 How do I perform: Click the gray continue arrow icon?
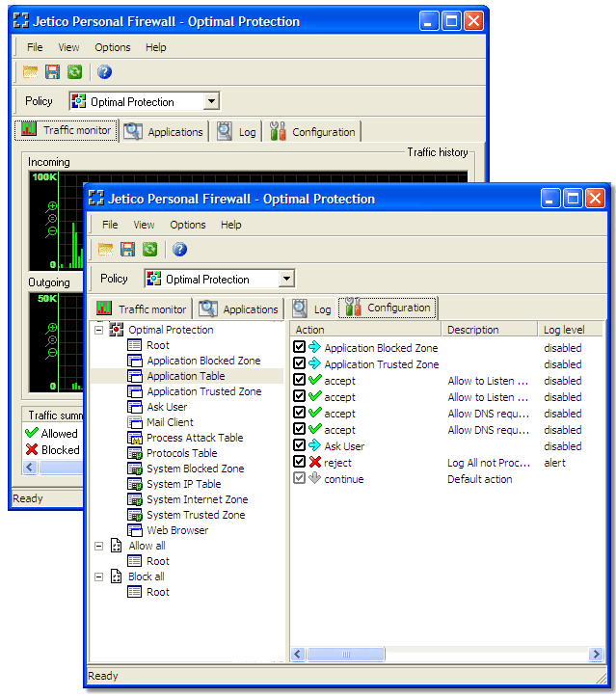314,478
